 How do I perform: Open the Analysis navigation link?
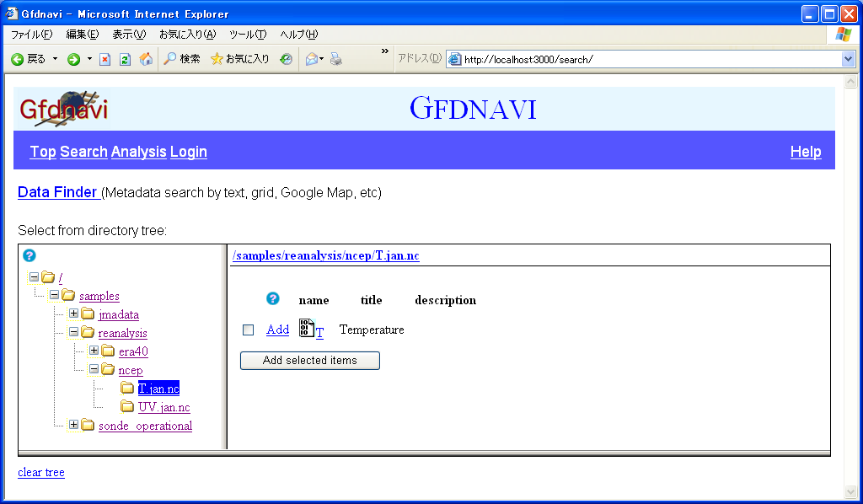[x=139, y=152]
